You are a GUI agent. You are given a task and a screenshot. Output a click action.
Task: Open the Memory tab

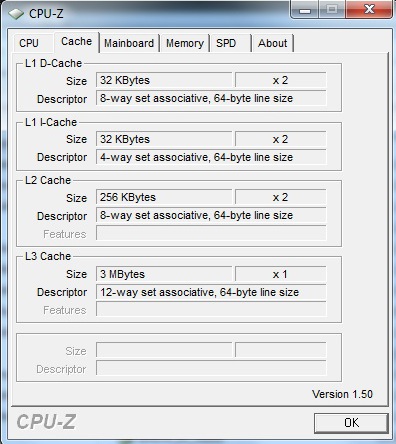[x=185, y=43]
